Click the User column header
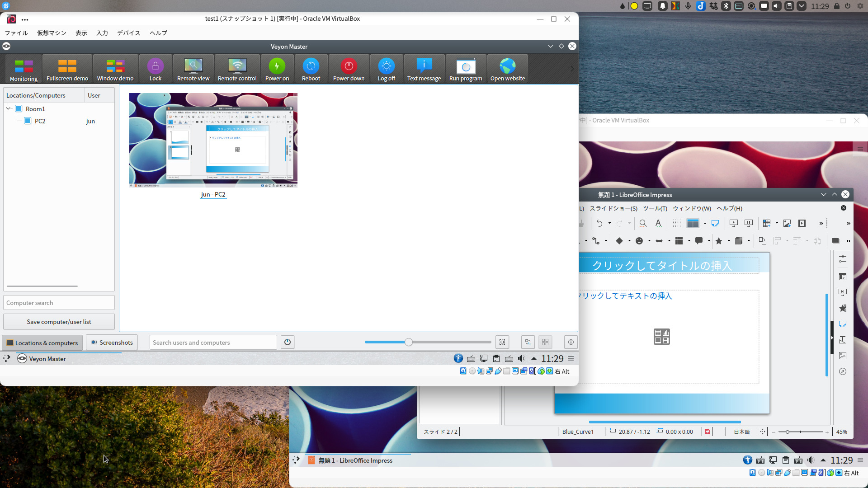 99,95
